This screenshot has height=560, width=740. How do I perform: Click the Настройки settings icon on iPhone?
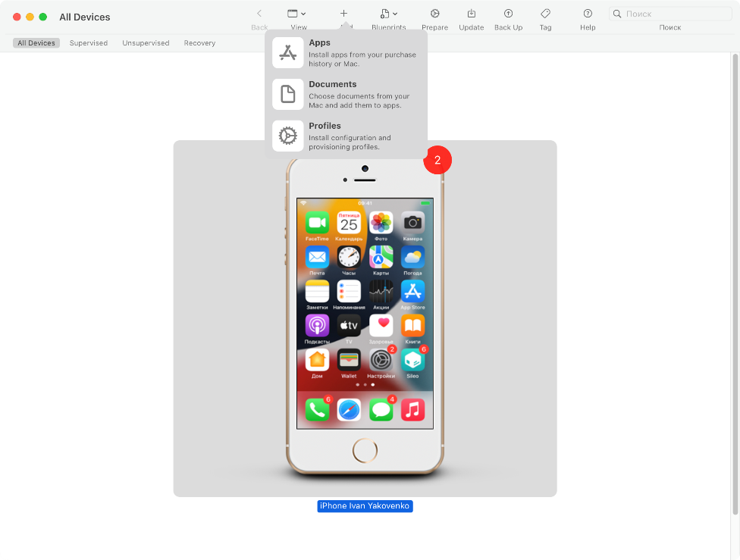click(381, 361)
